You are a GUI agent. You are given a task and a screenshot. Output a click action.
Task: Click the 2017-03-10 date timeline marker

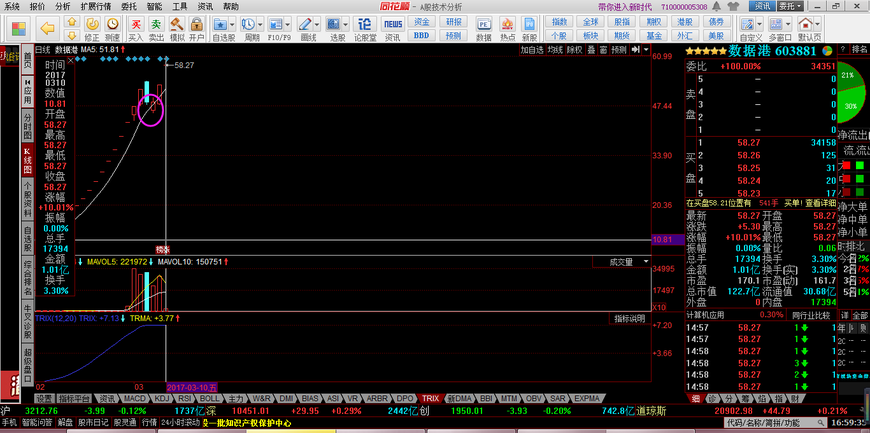click(192, 387)
